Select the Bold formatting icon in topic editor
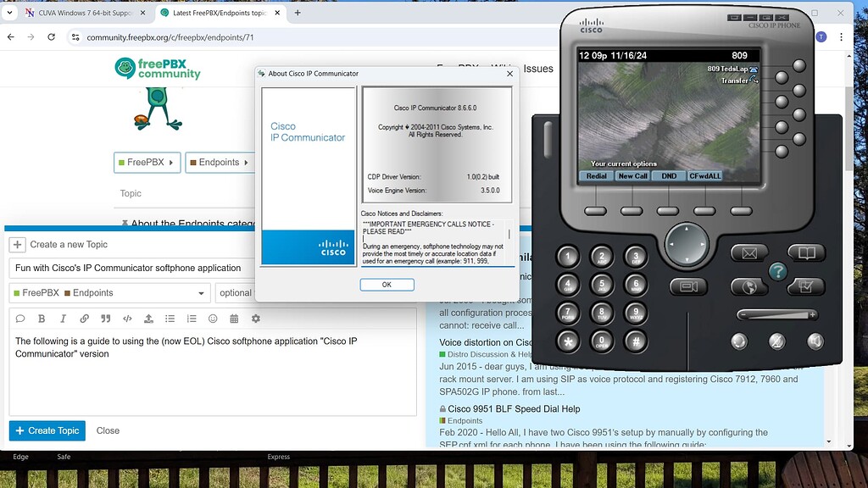The height and width of the screenshot is (488, 868). pos(41,319)
